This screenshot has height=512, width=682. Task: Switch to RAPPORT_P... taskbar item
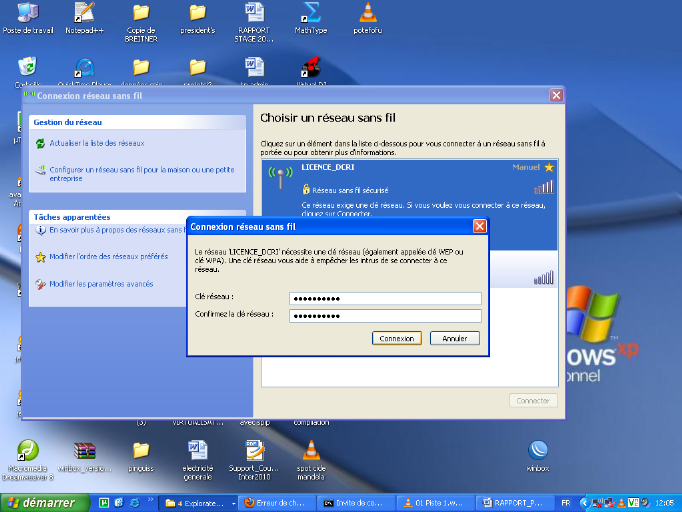[x=515, y=503]
